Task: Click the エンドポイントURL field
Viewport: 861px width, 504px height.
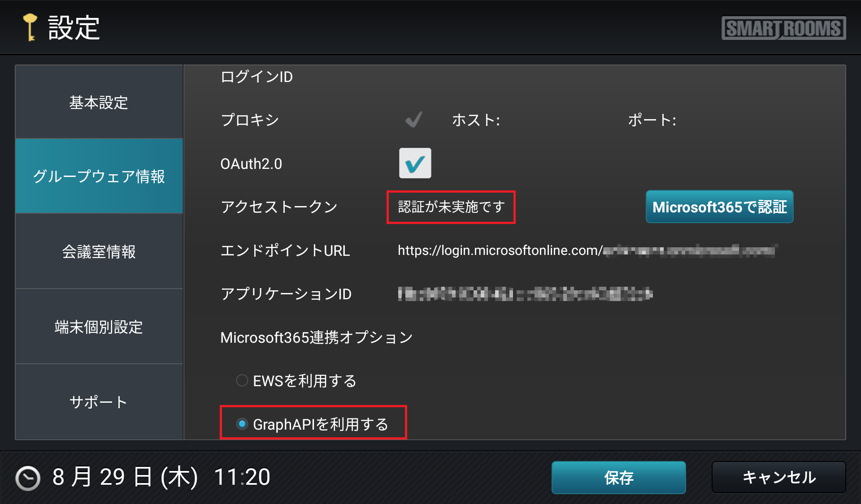Action: click(x=587, y=250)
